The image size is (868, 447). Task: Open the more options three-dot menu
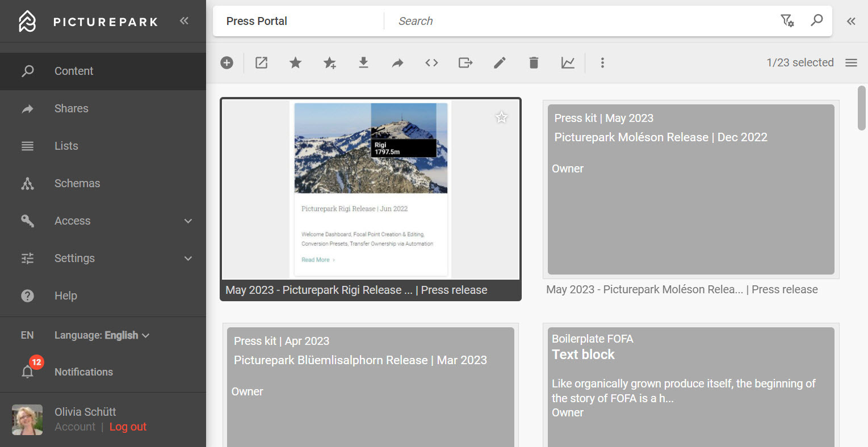pos(602,62)
